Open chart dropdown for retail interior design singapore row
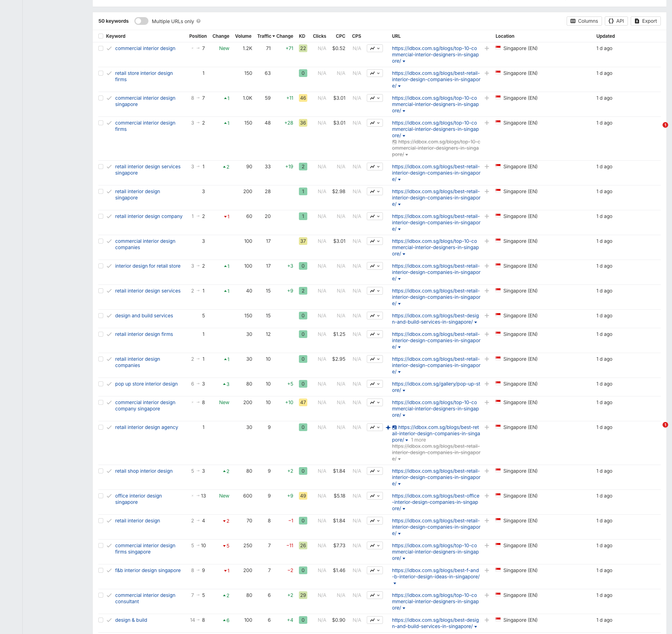672x634 pixels. tap(375, 191)
